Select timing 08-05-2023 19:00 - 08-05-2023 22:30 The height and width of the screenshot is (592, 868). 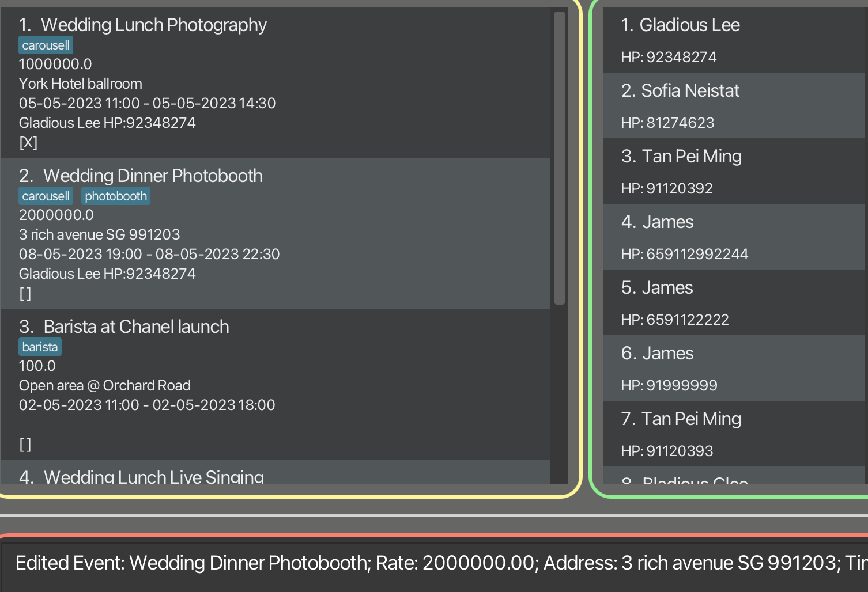(149, 254)
